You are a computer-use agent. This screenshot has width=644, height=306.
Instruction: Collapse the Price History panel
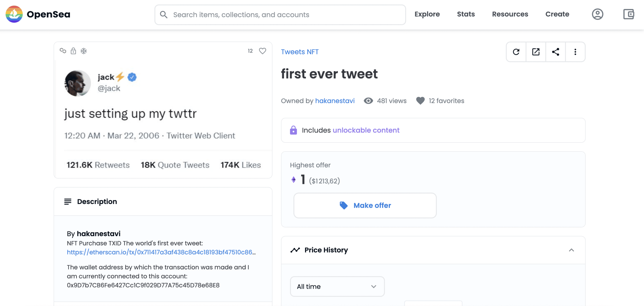(x=571, y=250)
